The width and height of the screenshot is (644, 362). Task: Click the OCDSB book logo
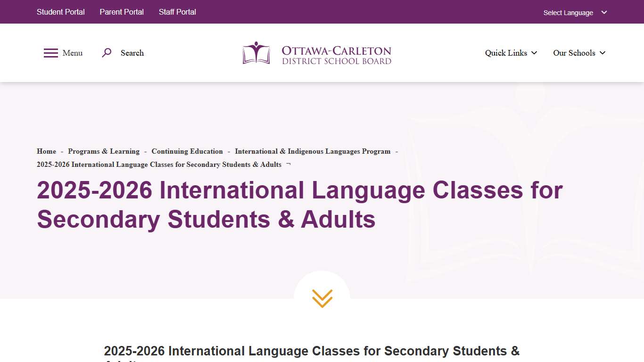256,53
